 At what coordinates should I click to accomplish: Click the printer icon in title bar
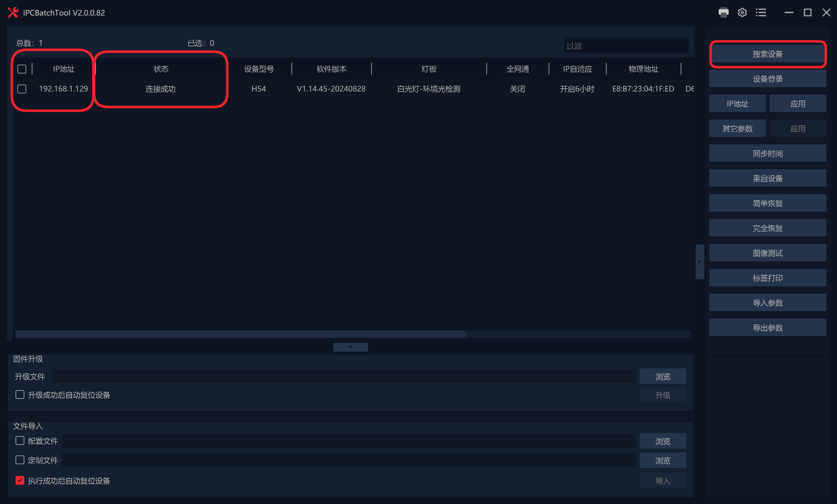tap(723, 12)
